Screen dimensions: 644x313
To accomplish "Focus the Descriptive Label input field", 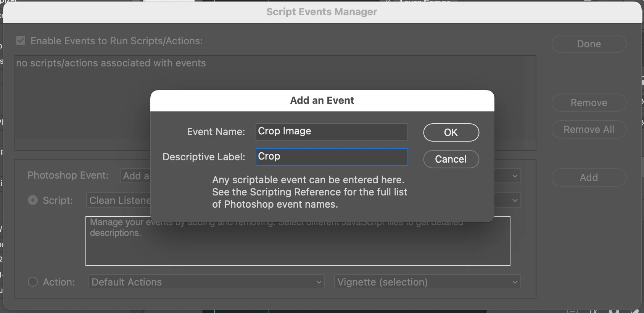I will click(332, 157).
